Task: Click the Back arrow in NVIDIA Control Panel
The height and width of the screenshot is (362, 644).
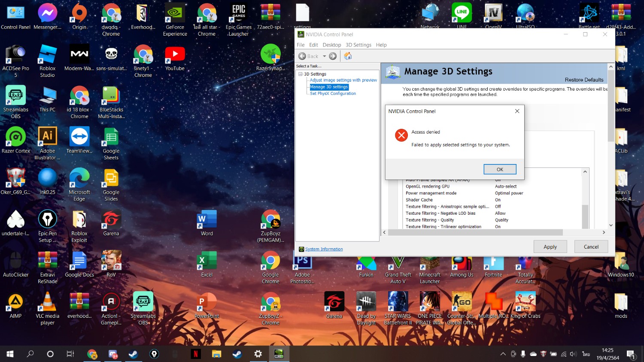Action: tap(303, 56)
